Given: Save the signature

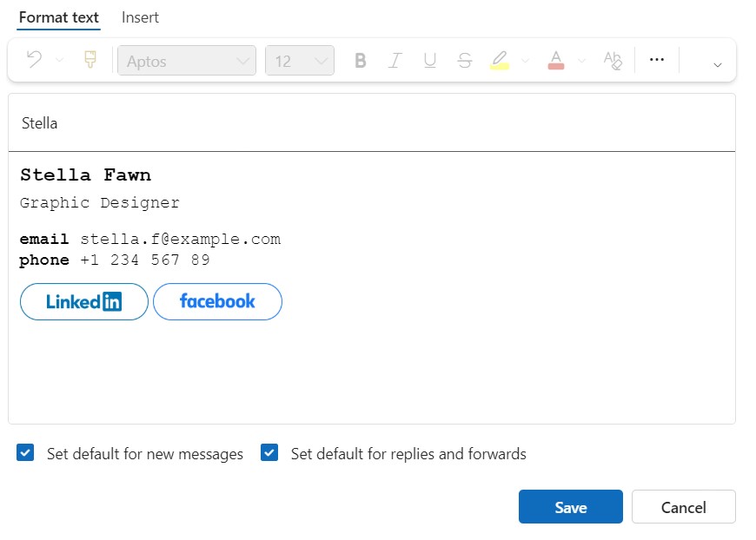Looking at the screenshot, I should pyautogui.click(x=570, y=507).
